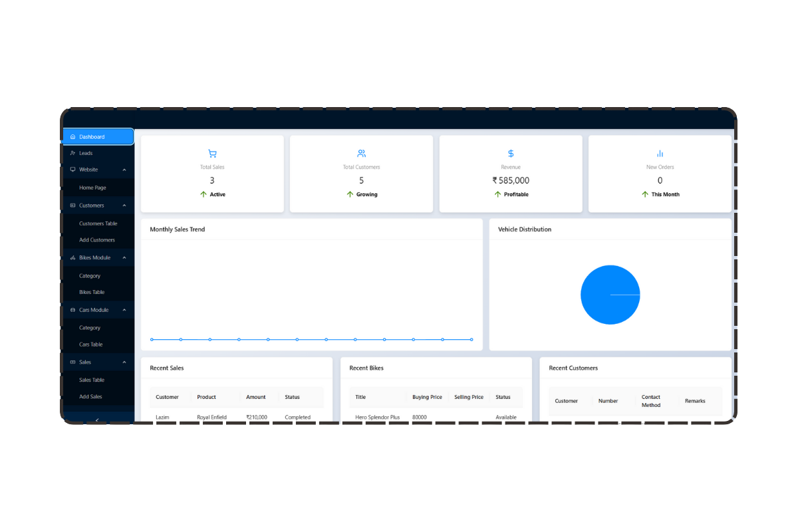Click the Cars Module car icon

click(72, 310)
